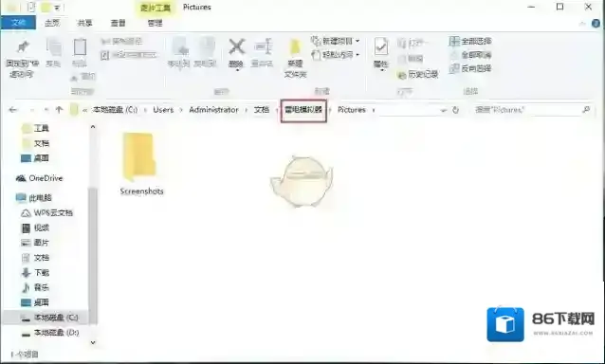605x364 pixels.
Task: Collapse the ribbon with the chevron
Action: coord(582,24)
